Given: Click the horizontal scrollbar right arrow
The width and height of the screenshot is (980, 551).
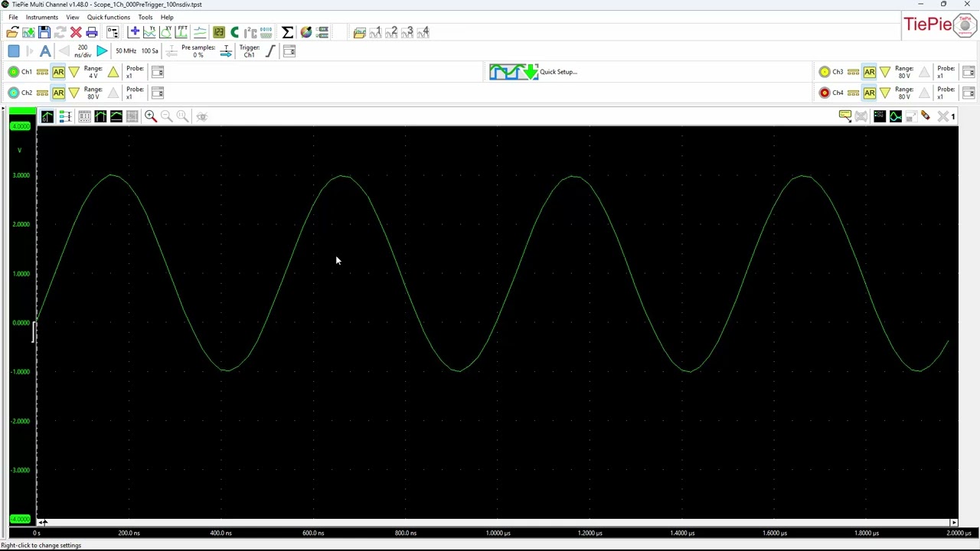Looking at the screenshot, I should click(x=953, y=523).
